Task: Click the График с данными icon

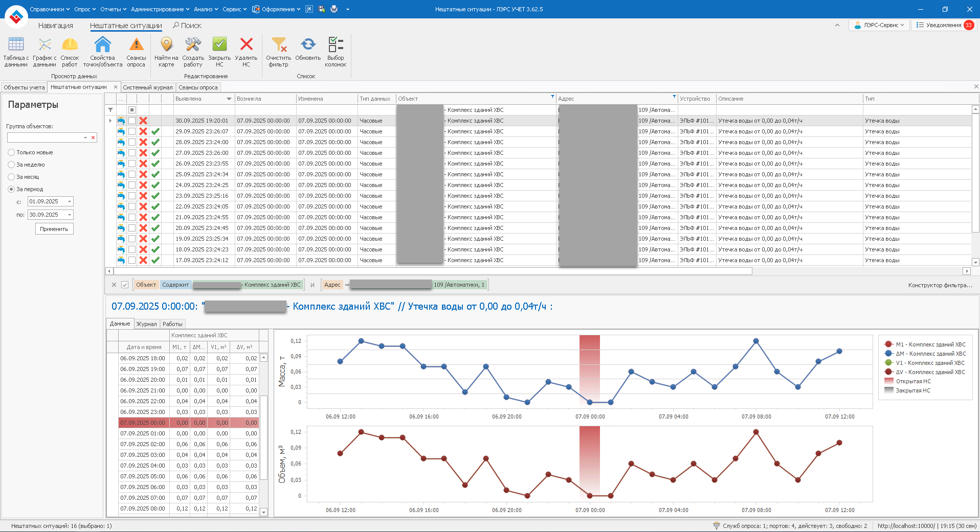Action: 44,45
